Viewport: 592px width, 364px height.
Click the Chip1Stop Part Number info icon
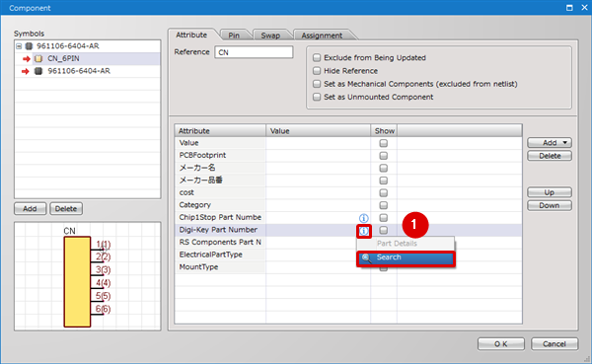pos(363,218)
